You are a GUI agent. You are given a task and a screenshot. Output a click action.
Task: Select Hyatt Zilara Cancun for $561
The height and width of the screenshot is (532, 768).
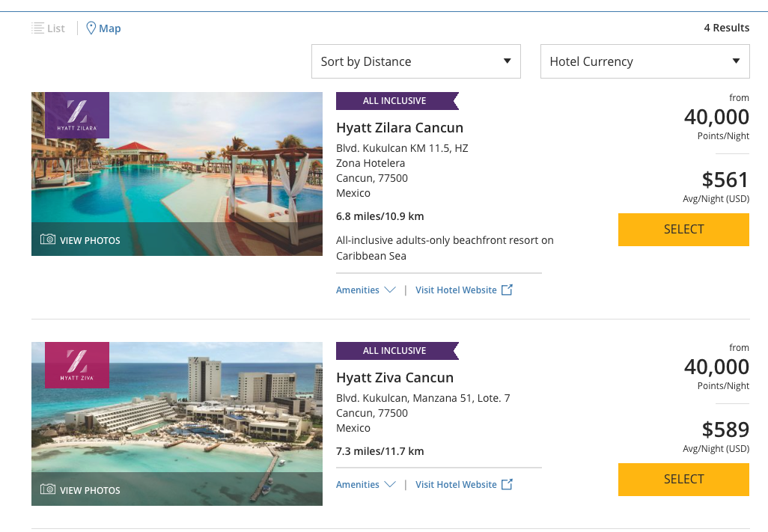point(683,230)
